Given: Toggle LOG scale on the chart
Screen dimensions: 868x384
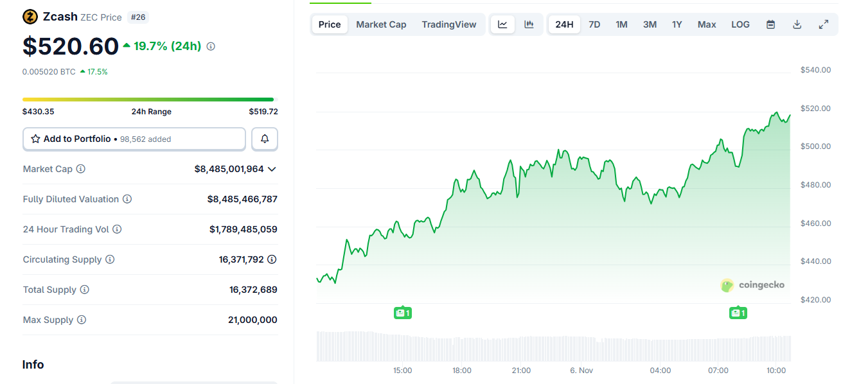Looking at the screenshot, I should [740, 24].
